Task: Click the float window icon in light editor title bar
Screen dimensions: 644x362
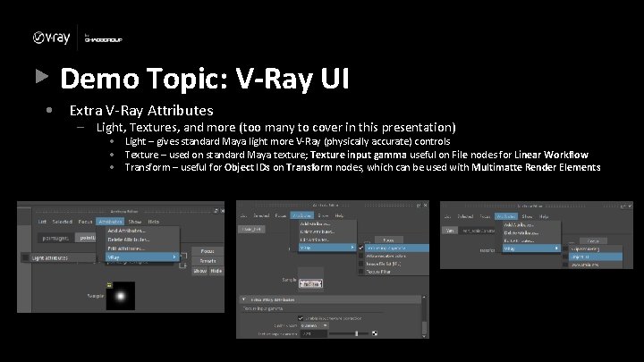Action: tap(216, 211)
